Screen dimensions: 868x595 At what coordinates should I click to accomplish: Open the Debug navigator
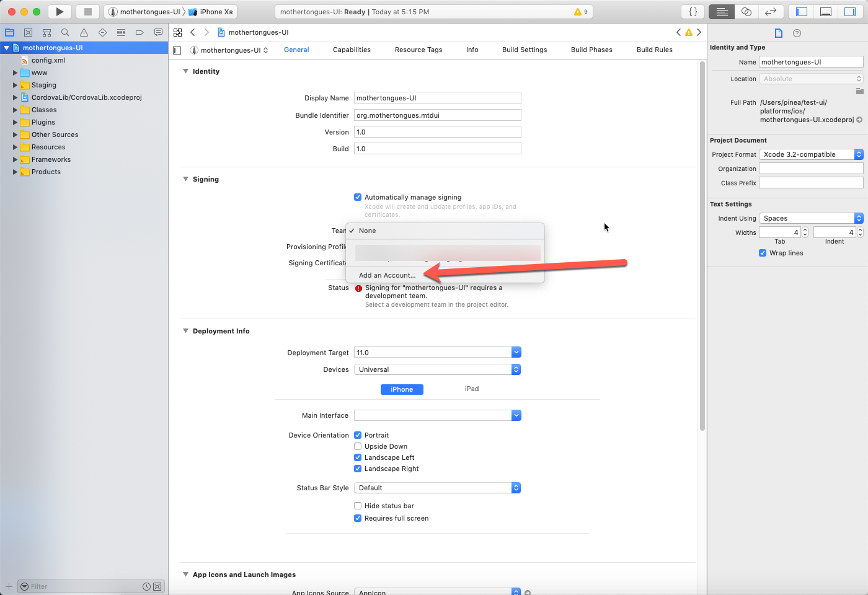(121, 32)
